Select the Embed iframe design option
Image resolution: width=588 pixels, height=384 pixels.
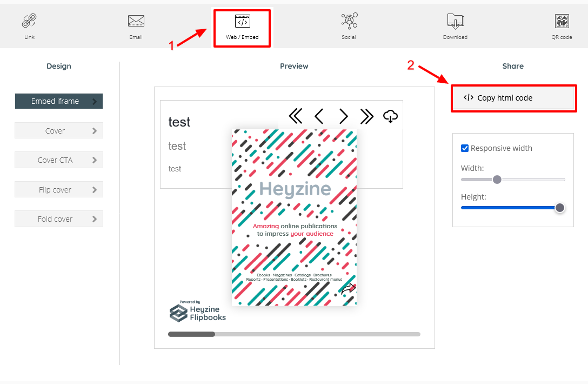pyautogui.click(x=59, y=101)
